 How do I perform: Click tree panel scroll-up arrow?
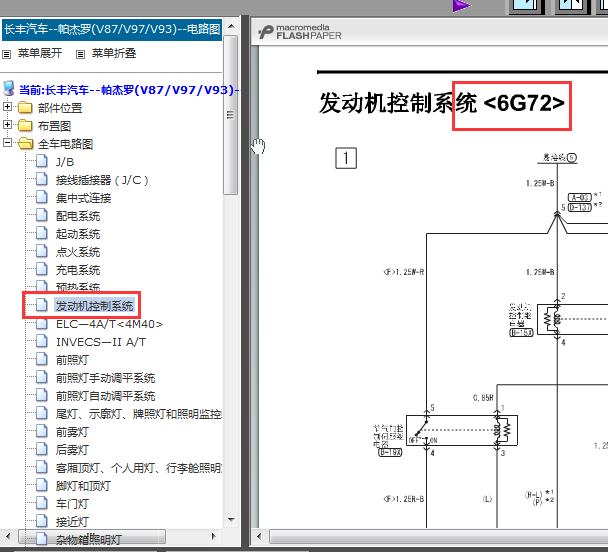231,26
